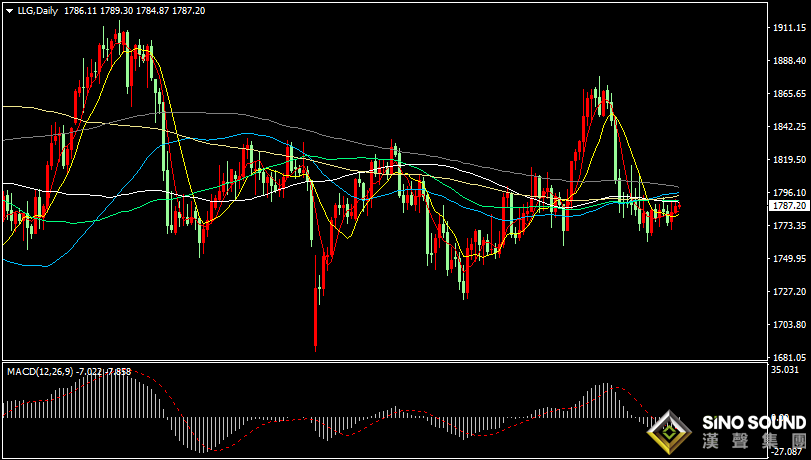This screenshot has height=460, width=811.
Task: Click the triangle arrow beside LLG,Daily
Action: pos(8,10)
